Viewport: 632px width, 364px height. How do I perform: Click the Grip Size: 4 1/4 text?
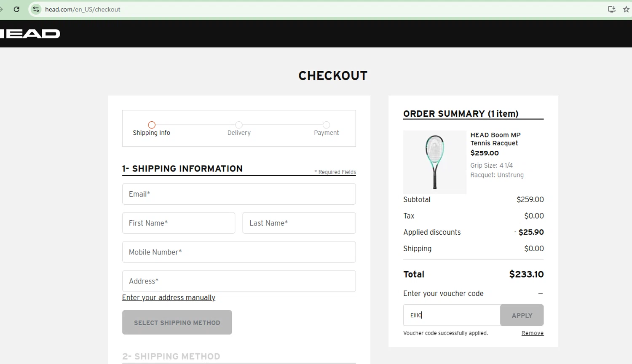pos(491,166)
